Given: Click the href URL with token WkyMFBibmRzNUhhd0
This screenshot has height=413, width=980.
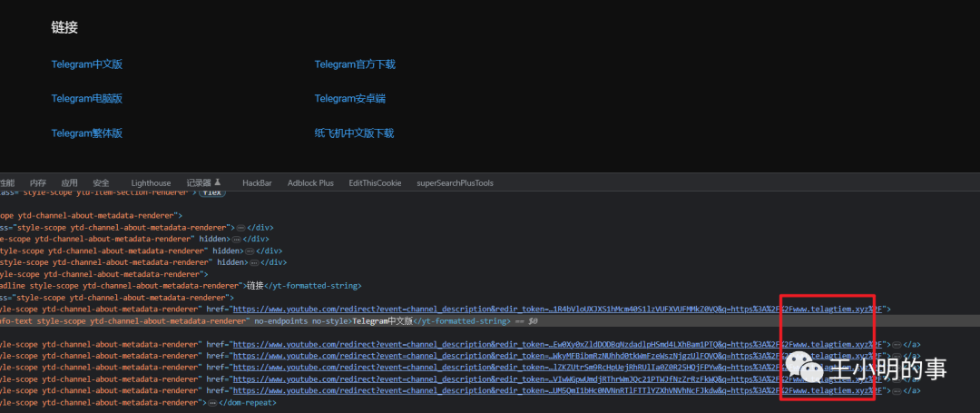Looking at the screenshot, I should (x=557, y=356).
